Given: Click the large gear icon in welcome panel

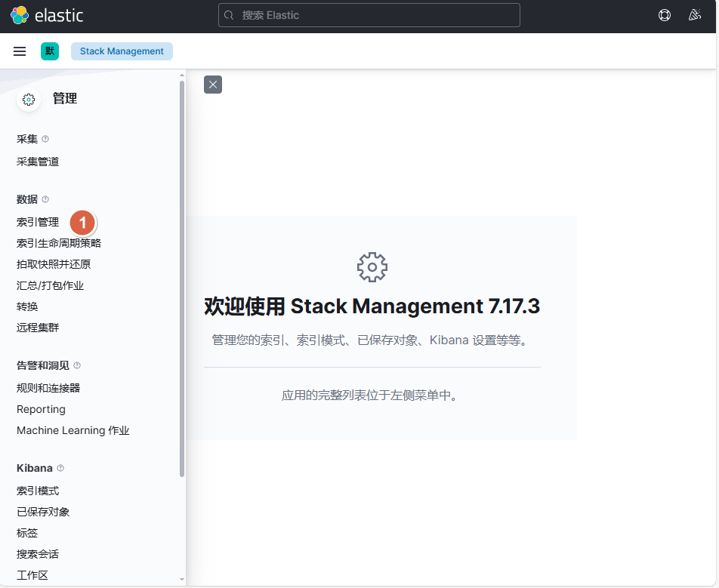Looking at the screenshot, I should 372,267.
